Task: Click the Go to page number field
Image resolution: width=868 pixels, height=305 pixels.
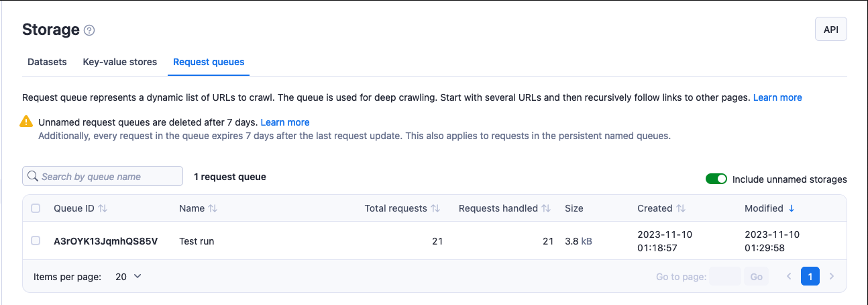Action: 724,276
